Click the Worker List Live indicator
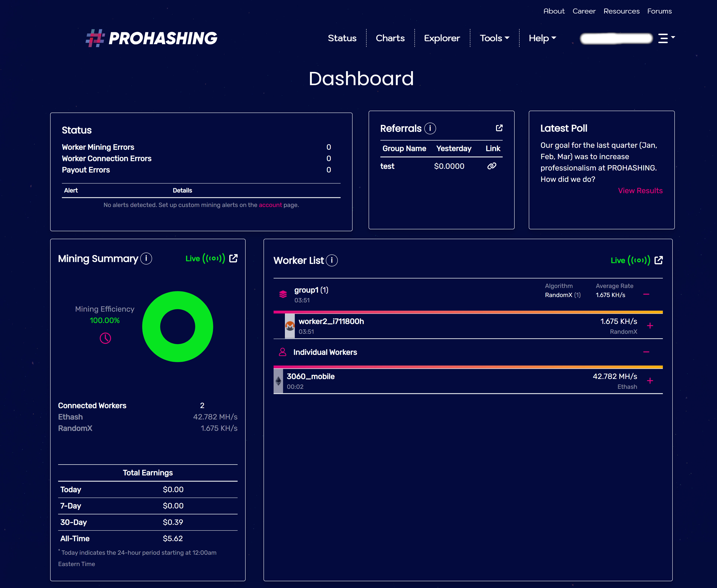 (x=630, y=260)
